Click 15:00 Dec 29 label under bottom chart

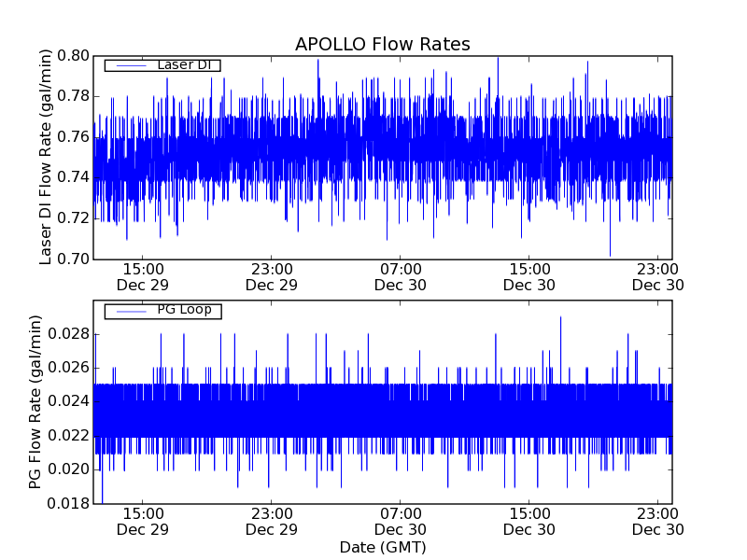[x=142, y=521]
